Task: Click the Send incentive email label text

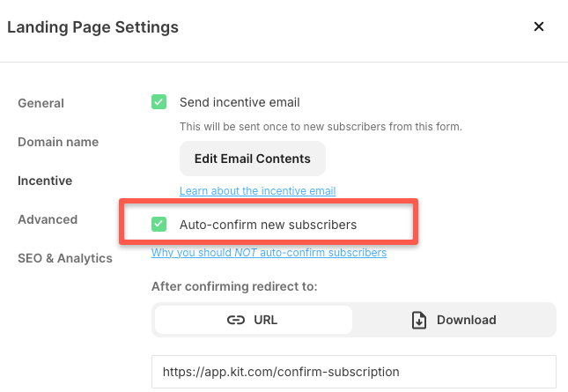Action: point(240,102)
